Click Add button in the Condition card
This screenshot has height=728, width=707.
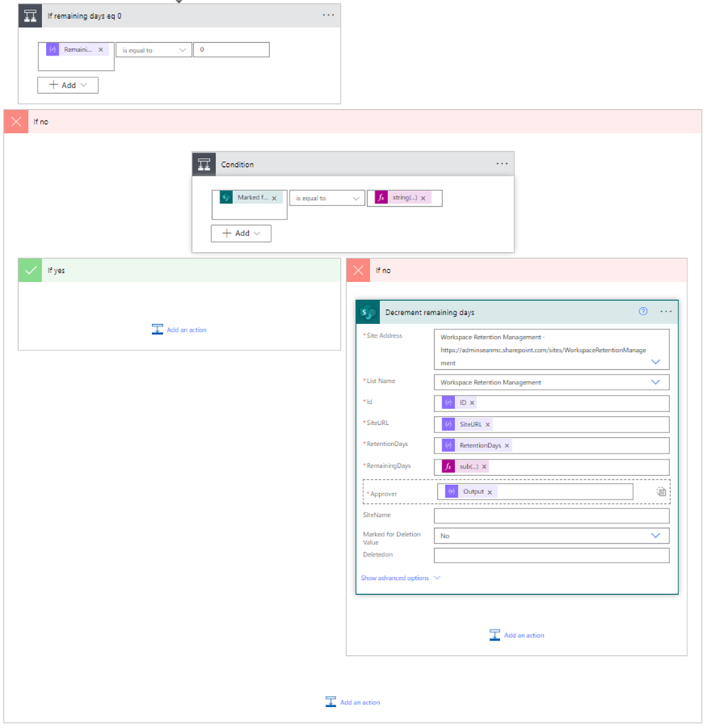coord(241,234)
